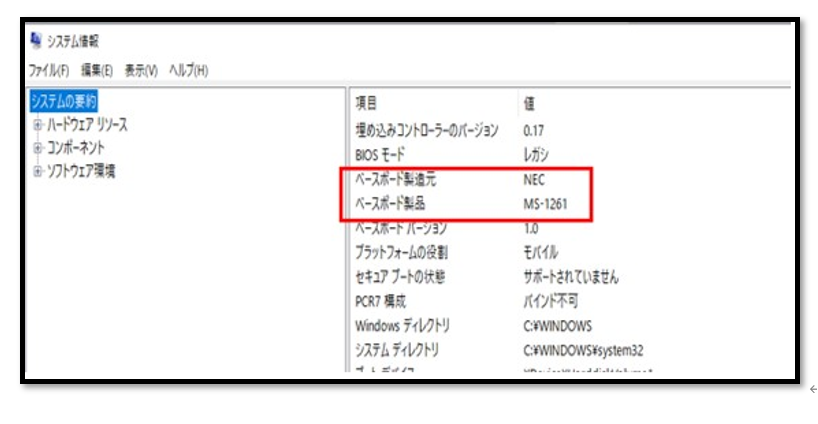Click the value NEC
Viewport: 818px width, 424px height.
pos(534,180)
